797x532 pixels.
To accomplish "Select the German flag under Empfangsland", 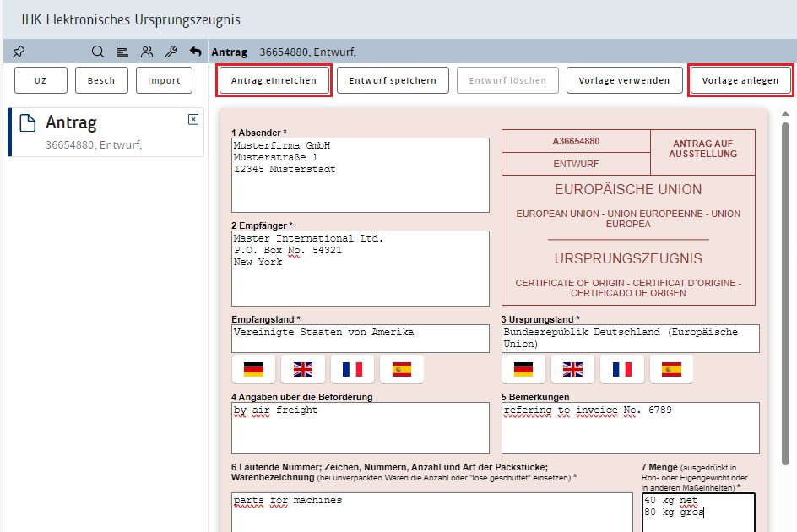I will click(254, 369).
